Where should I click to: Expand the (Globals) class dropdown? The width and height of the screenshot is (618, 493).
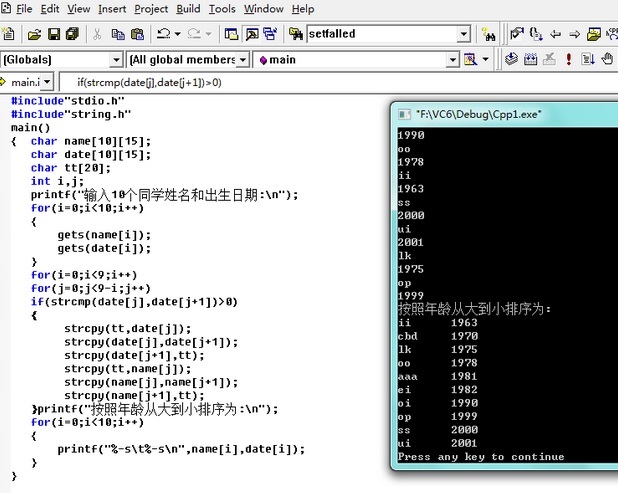(116, 60)
